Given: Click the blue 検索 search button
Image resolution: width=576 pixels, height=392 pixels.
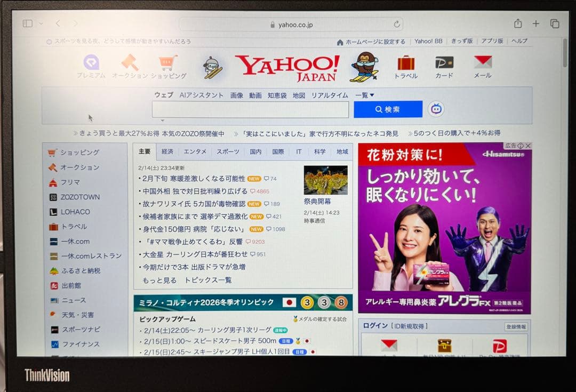Looking at the screenshot, I should [x=388, y=109].
